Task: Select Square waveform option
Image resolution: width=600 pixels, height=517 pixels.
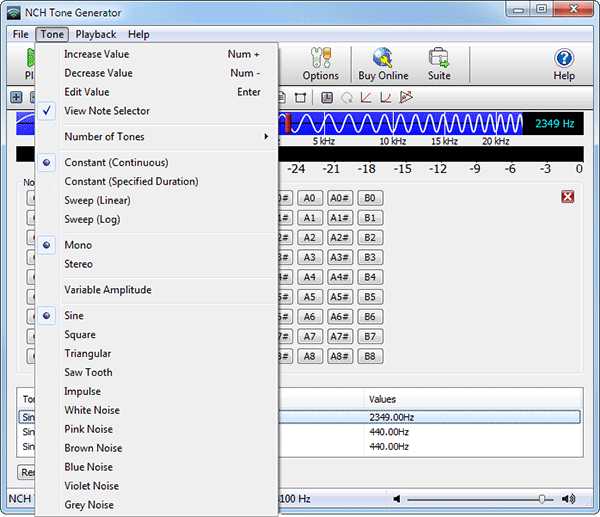Action: coord(80,334)
